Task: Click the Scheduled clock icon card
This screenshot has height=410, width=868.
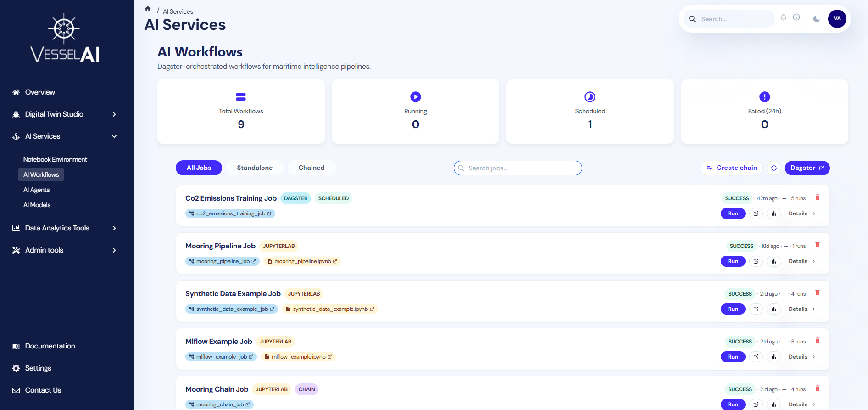Action: [590, 97]
